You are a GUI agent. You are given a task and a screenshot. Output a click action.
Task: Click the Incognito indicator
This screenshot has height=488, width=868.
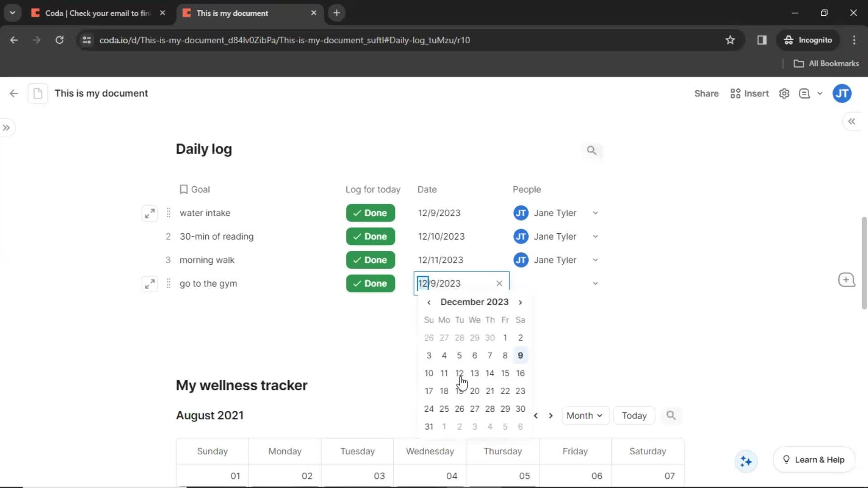tap(808, 40)
